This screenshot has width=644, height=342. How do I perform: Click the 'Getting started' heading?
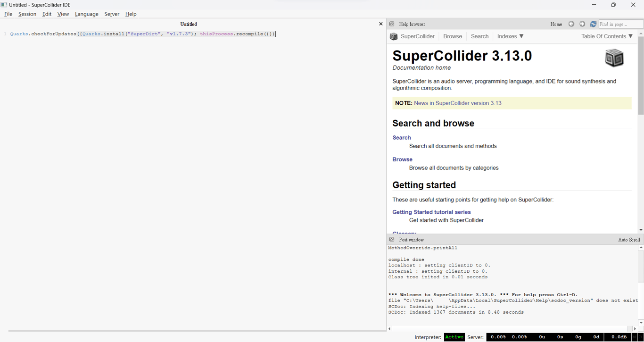424,185
